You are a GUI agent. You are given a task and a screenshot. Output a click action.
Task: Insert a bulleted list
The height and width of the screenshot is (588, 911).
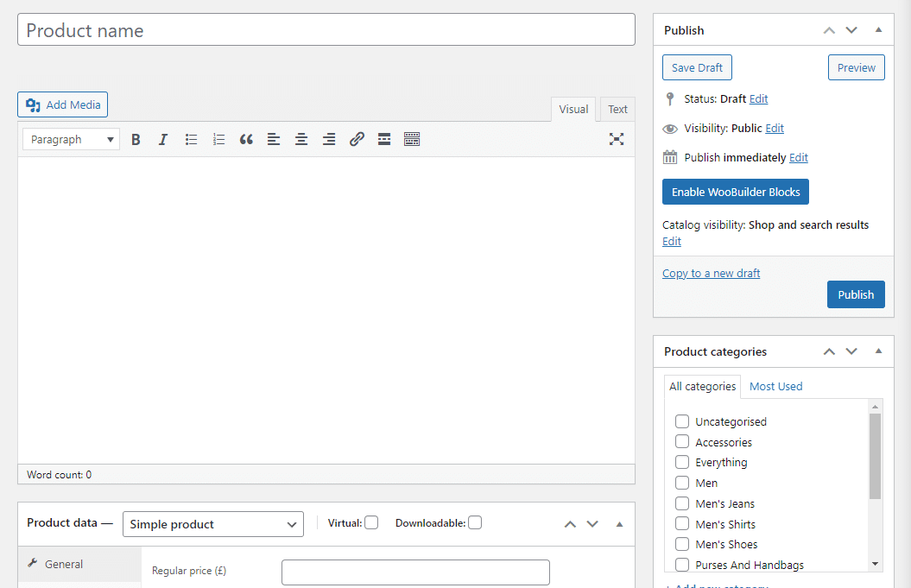[191, 140]
